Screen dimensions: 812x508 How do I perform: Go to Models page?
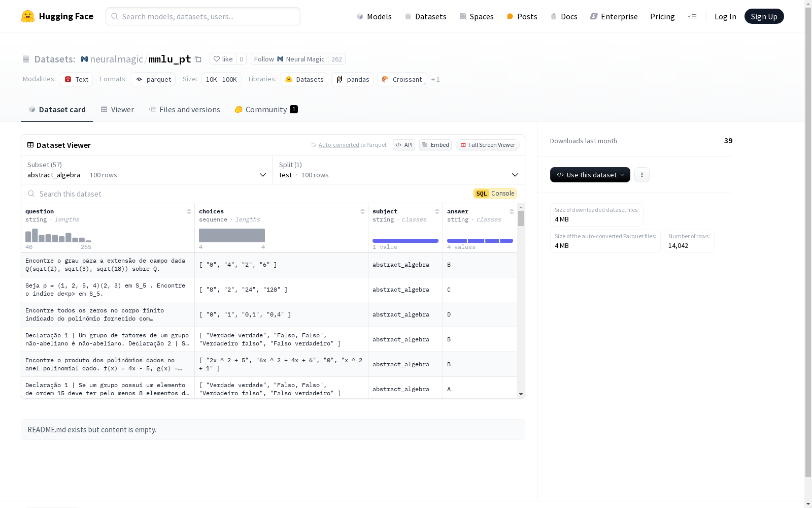tap(374, 16)
